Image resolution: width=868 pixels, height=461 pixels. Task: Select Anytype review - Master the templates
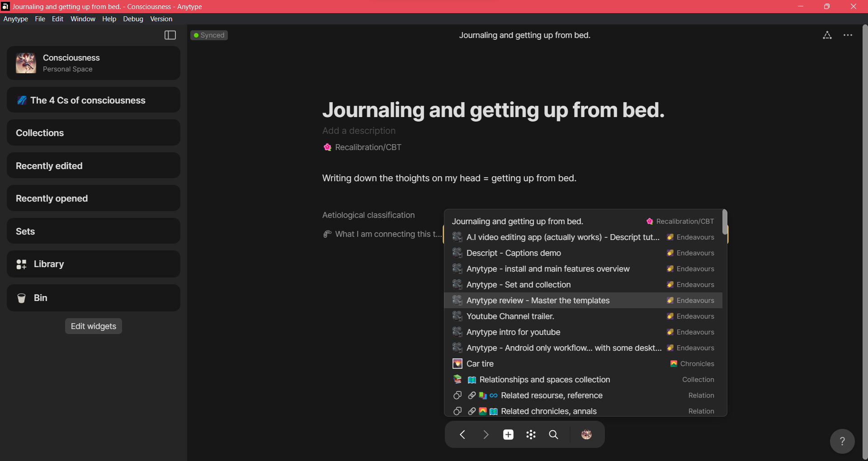click(x=538, y=301)
